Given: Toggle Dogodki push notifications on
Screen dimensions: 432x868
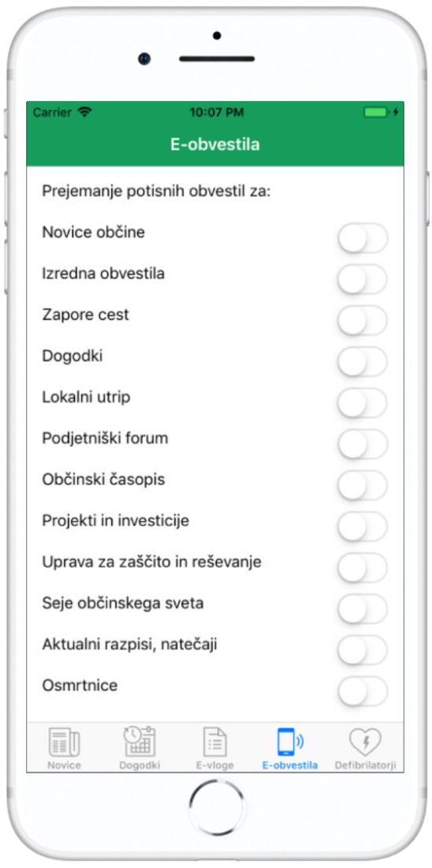Looking at the screenshot, I should tap(363, 361).
